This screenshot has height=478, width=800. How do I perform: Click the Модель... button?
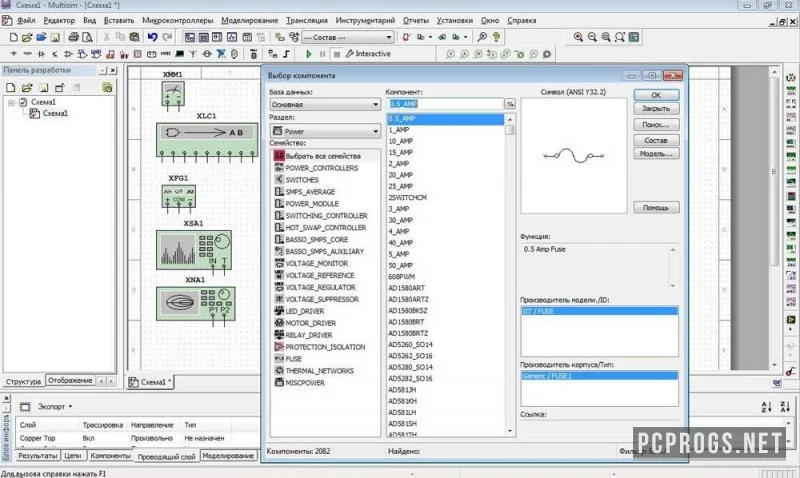tap(656, 154)
